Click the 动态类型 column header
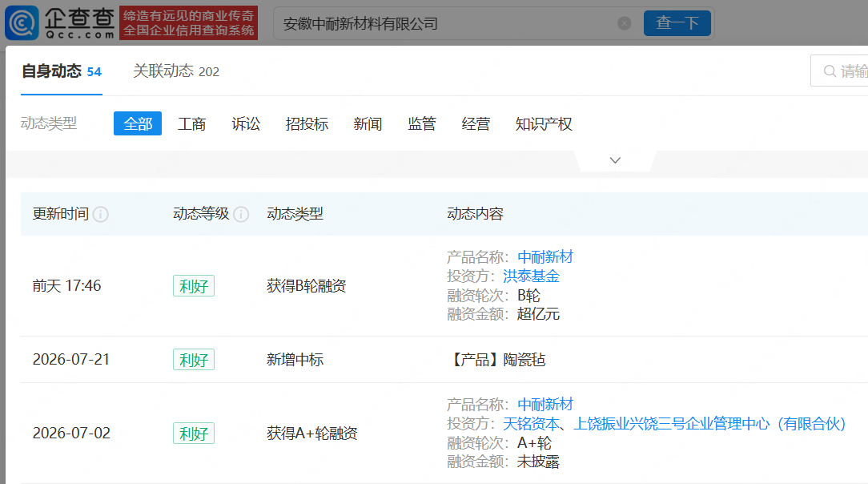 [x=295, y=214]
